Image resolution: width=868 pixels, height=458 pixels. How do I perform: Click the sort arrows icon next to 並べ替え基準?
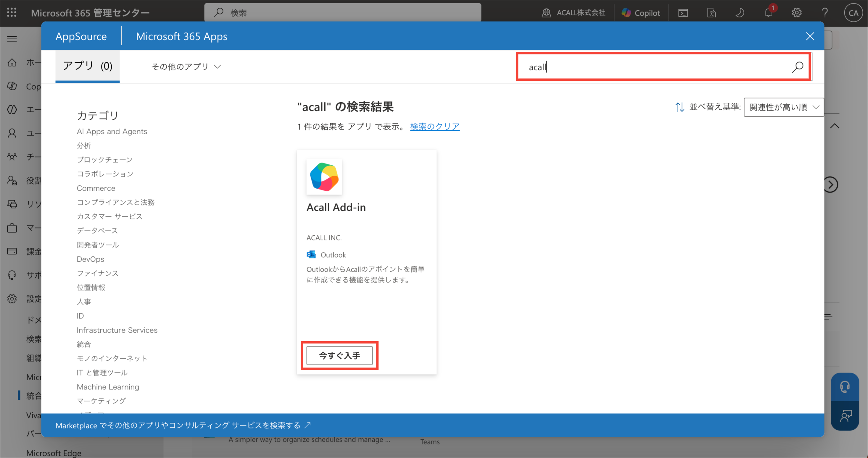(680, 107)
